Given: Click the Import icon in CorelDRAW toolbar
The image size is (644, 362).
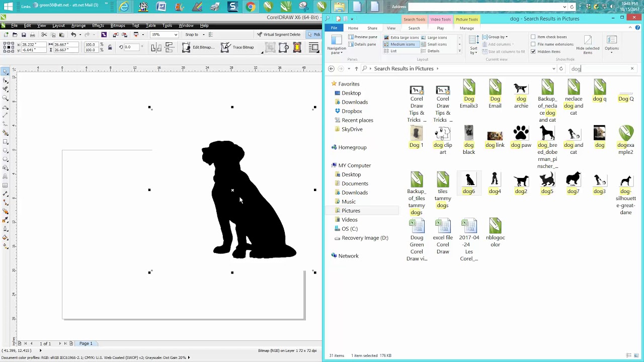Looking at the screenshot, I should (116, 35).
